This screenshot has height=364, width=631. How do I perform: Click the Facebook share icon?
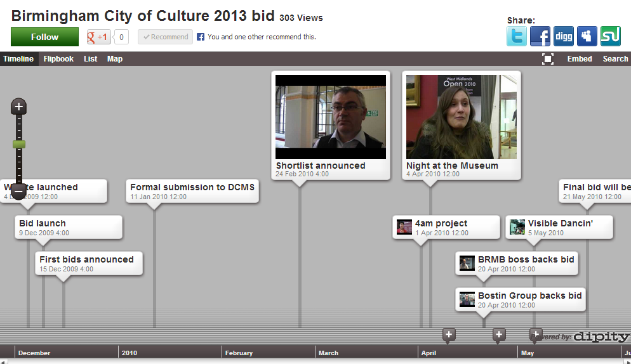coord(540,37)
